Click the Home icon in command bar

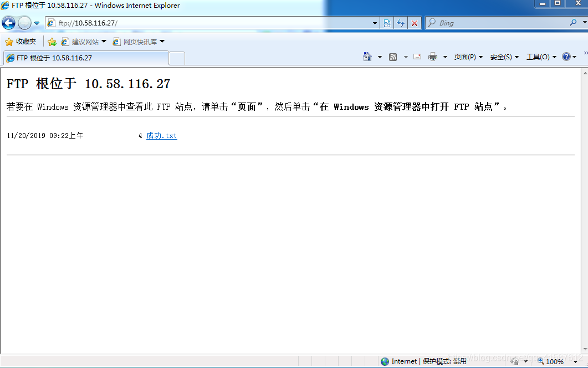[x=367, y=57]
